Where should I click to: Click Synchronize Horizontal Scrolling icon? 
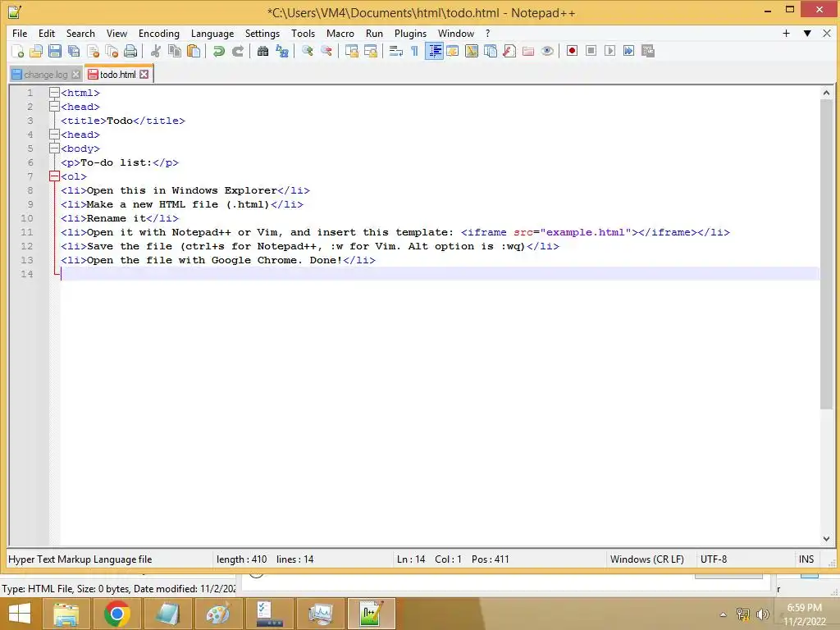point(371,51)
